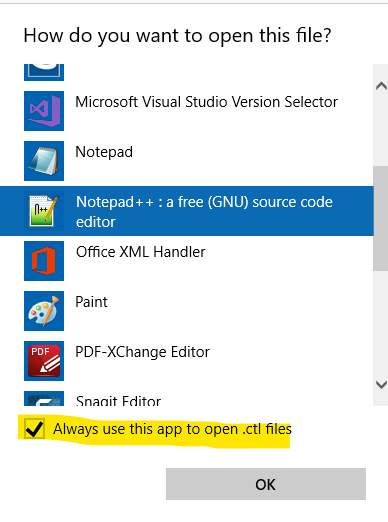Viewport: 388px width, 522px height.
Task: Click the PDF-XChange Editor icon
Action: pyautogui.click(x=44, y=361)
